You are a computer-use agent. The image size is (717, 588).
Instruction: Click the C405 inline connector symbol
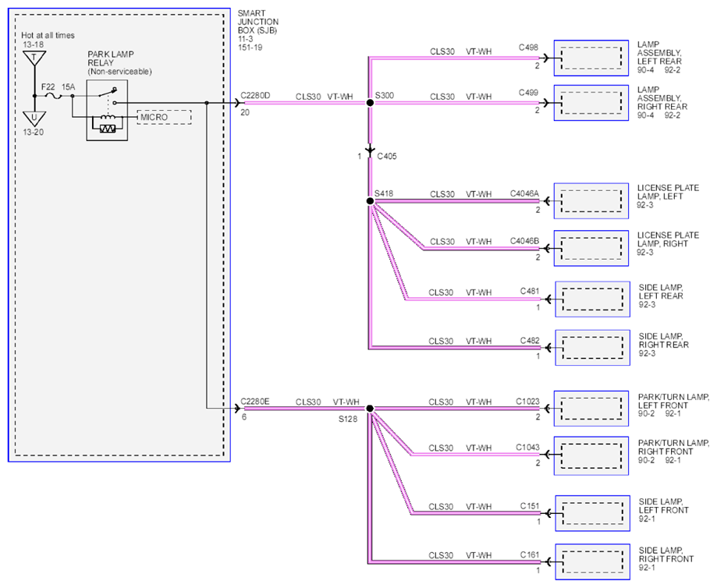[370, 151]
